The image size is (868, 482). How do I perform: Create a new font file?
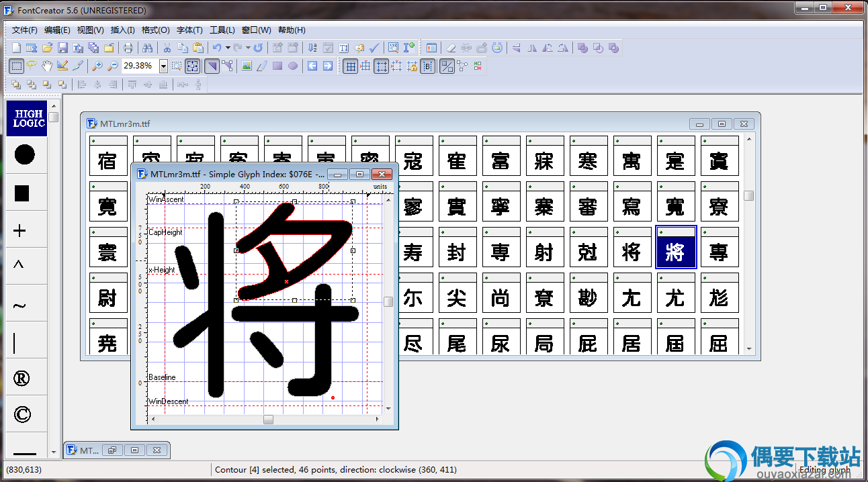(x=17, y=48)
